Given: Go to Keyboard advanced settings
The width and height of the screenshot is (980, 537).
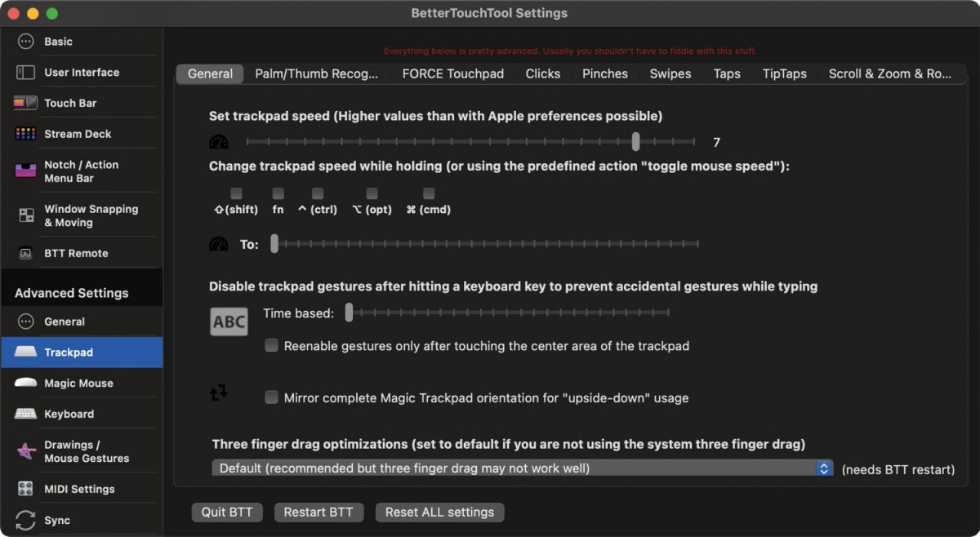Looking at the screenshot, I should pyautogui.click(x=69, y=414).
